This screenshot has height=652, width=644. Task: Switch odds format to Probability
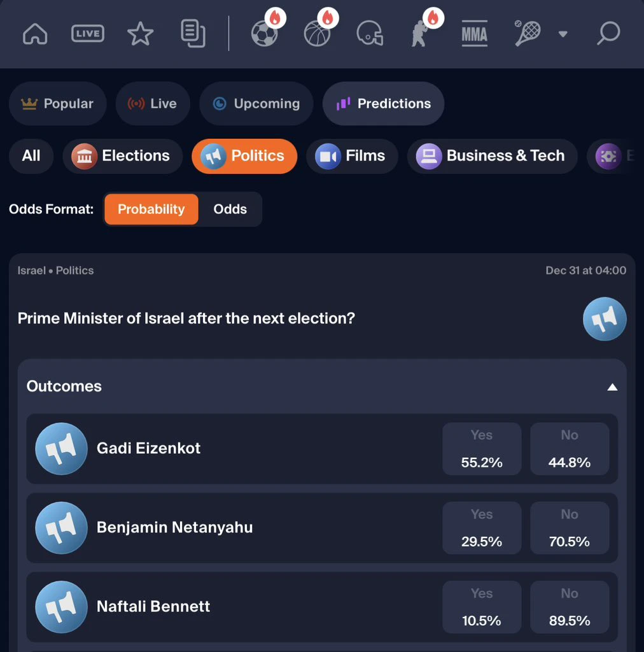151,209
